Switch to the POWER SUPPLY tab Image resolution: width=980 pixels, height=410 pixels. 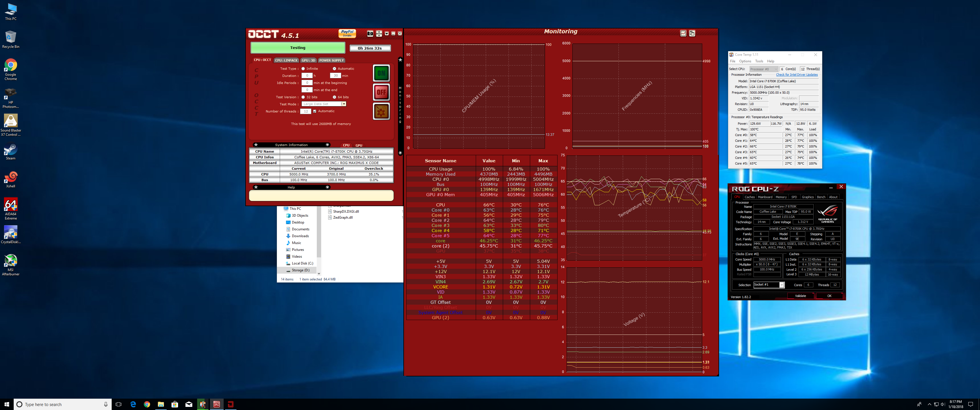pos(331,60)
